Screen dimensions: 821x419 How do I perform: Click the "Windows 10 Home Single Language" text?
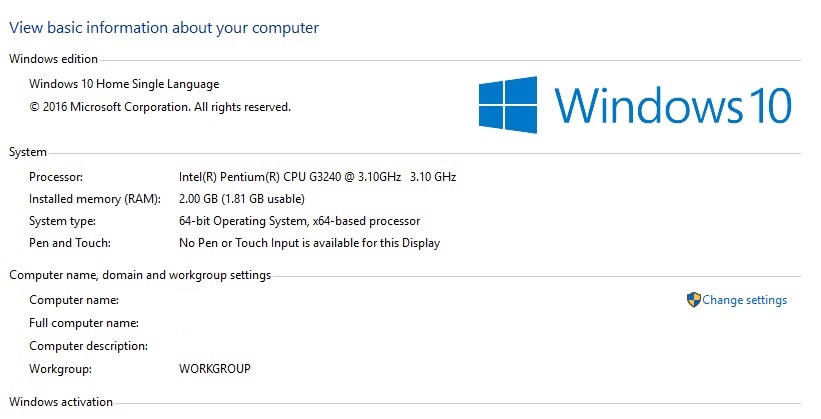[x=124, y=84]
